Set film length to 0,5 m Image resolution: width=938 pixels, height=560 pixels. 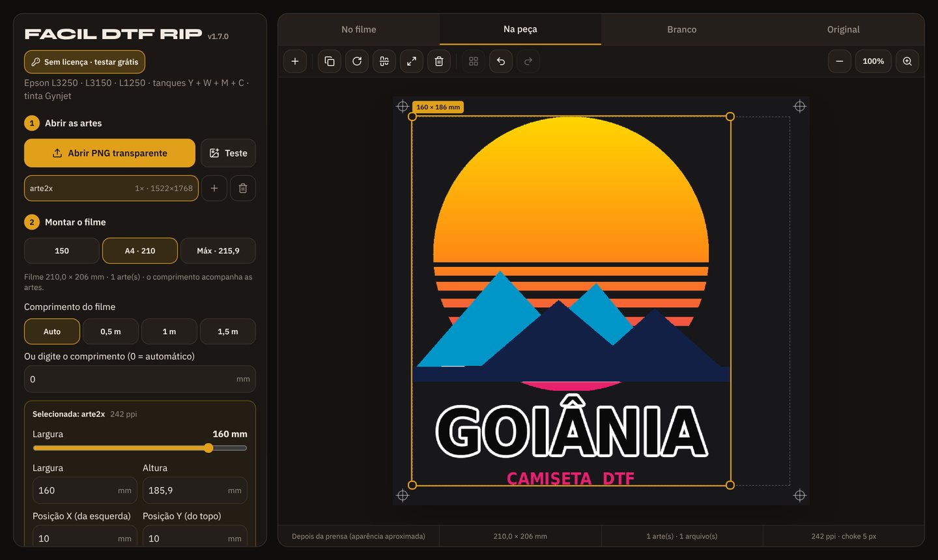[111, 331]
